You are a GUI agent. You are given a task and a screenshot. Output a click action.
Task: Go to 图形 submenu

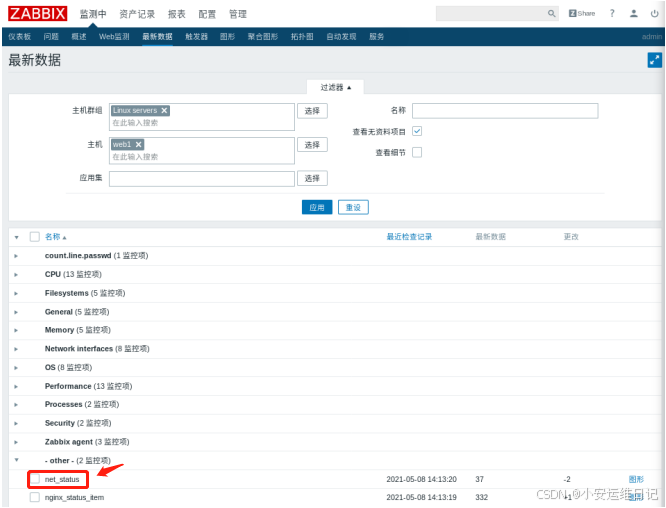tap(228, 37)
